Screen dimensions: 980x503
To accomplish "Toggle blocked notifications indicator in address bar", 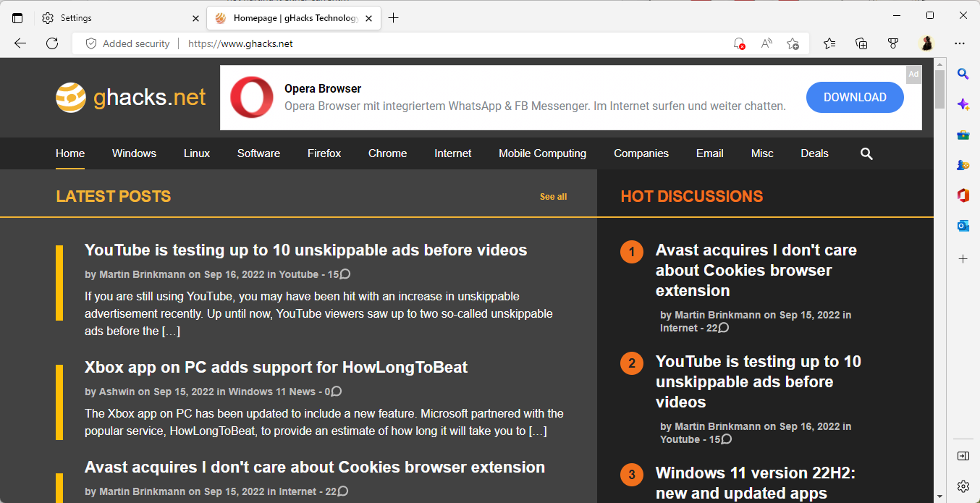I will click(739, 43).
